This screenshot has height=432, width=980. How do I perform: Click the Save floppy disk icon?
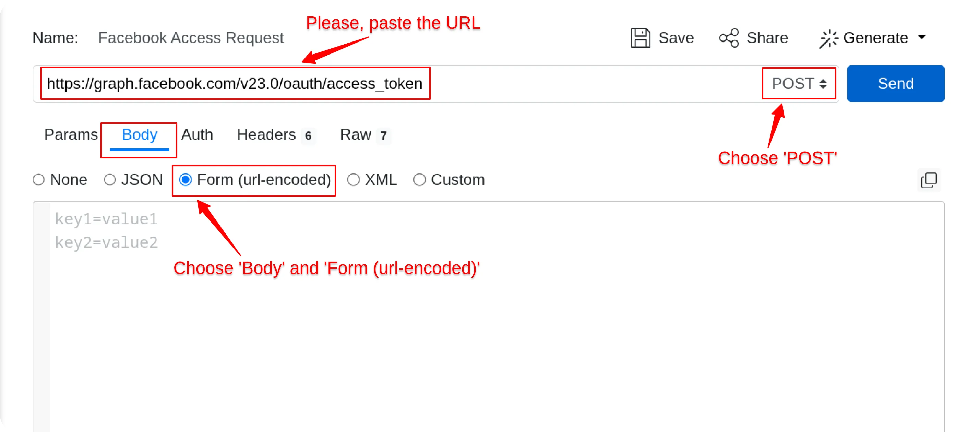(x=640, y=38)
